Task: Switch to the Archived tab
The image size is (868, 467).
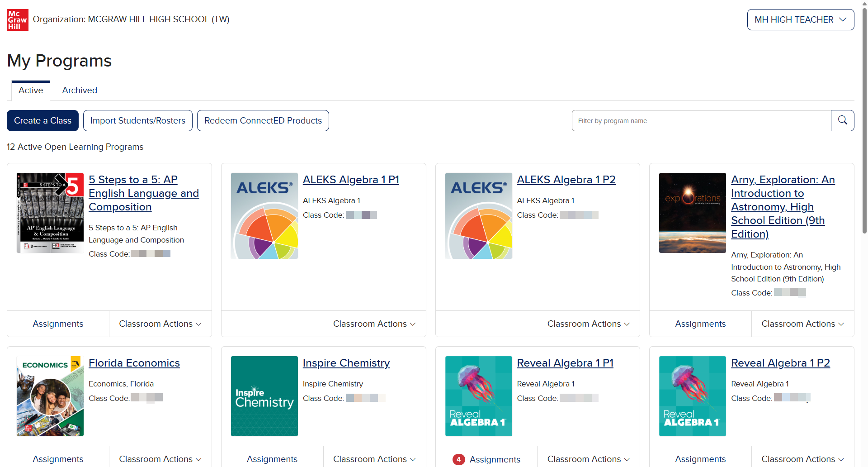Action: (x=80, y=90)
